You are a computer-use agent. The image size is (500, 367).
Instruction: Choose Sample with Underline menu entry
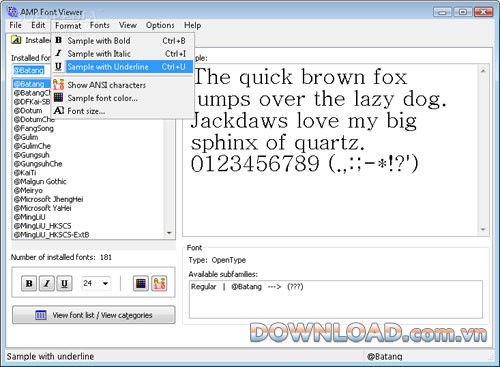pos(122,66)
